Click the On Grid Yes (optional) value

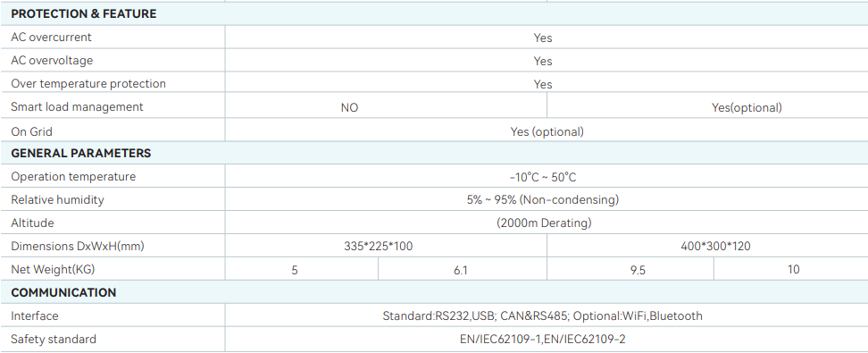click(547, 132)
